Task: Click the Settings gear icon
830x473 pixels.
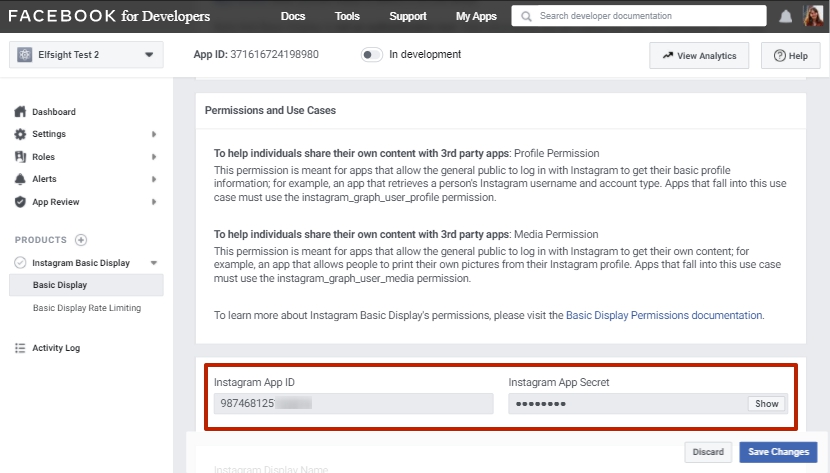Action: pos(20,134)
